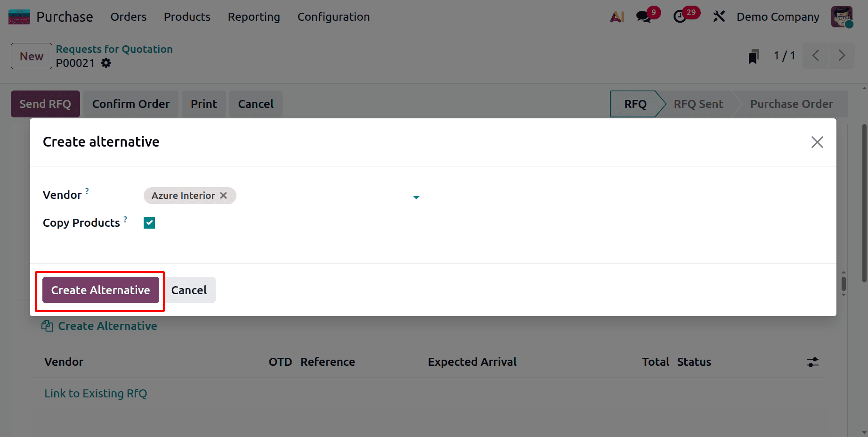Open the column options icon in alternatives table
This screenshot has height=437, width=868.
[x=813, y=362]
